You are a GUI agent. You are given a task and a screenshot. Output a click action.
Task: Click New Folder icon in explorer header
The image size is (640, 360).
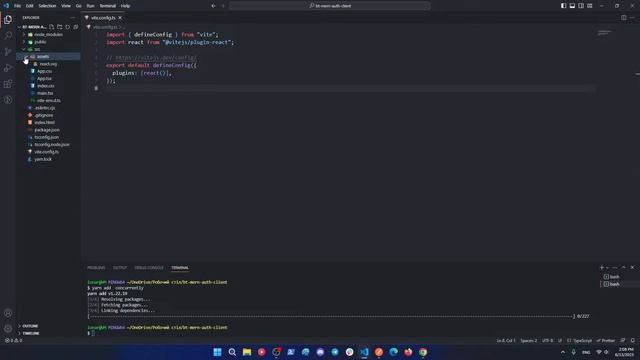pos(60,27)
